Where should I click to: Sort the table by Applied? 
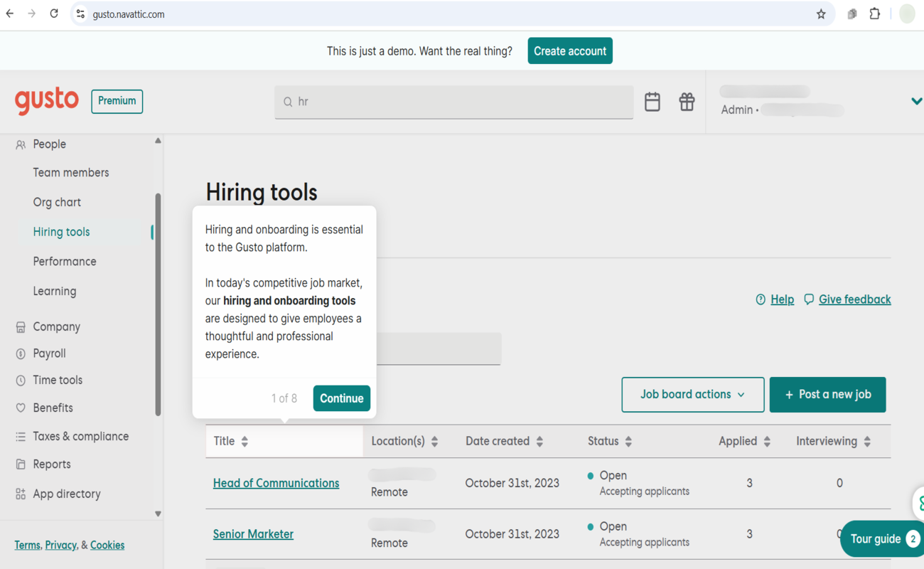click(x=767, y=442)
